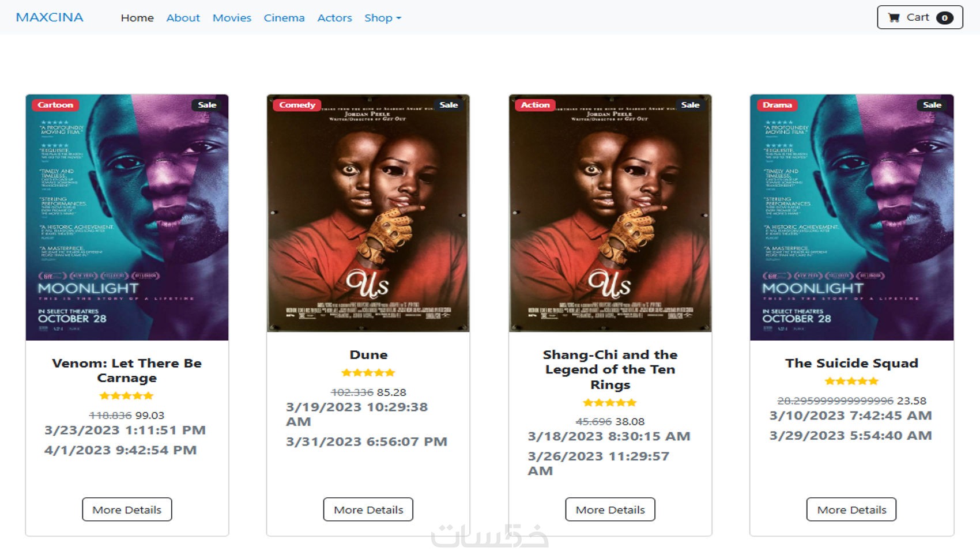Expand the Shop dropdown menu

383,18
